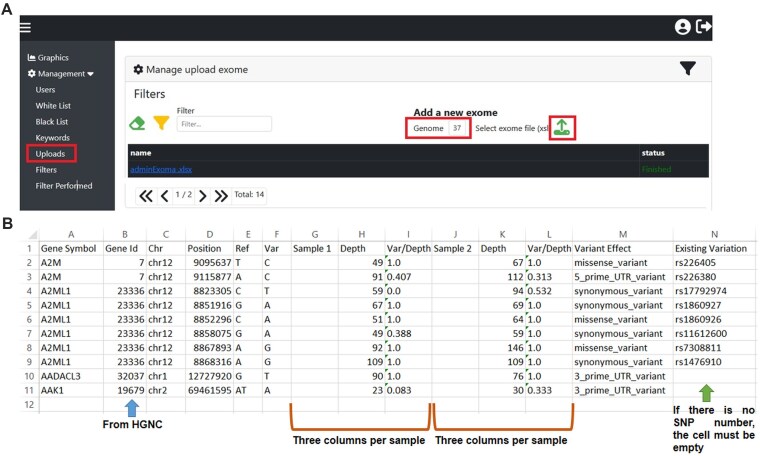760x456 pixels.
Task: Click the green eraser clear-filter icon
Action: click(x=137, y=124)
